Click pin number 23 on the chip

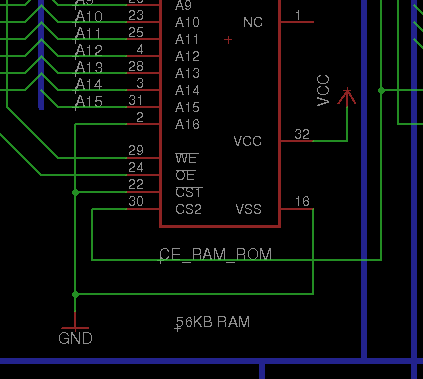[x=136, y=15]
